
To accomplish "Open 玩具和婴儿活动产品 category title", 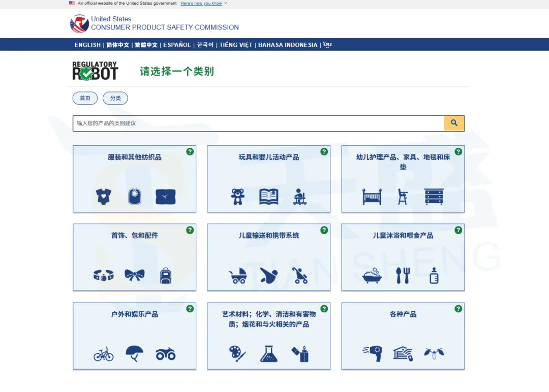I will pos(268,157).
